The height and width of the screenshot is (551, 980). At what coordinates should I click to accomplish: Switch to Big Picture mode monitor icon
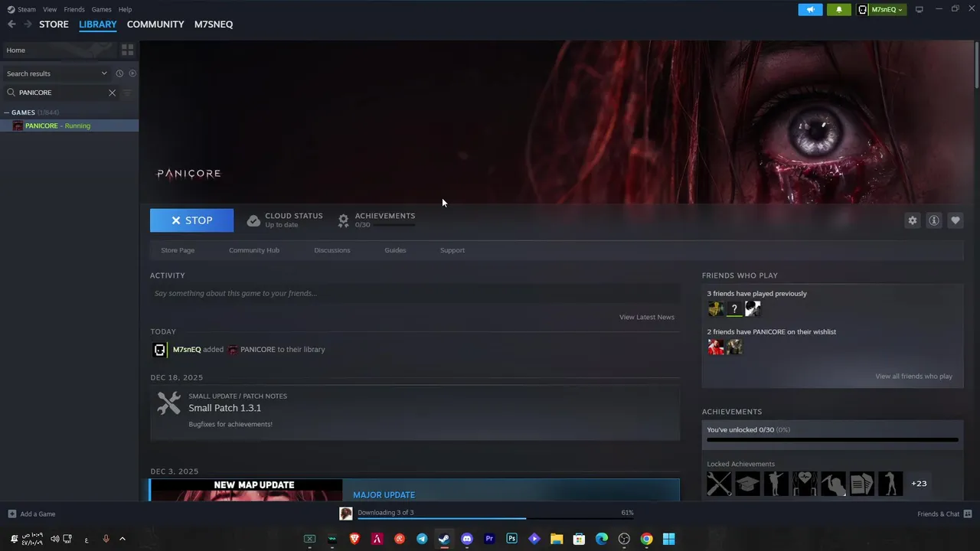[920, 9]
